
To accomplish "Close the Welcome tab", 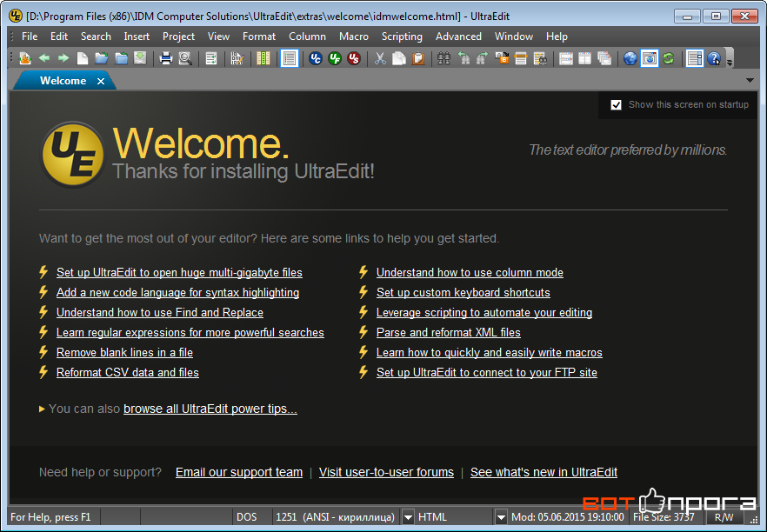I will 101,81.
